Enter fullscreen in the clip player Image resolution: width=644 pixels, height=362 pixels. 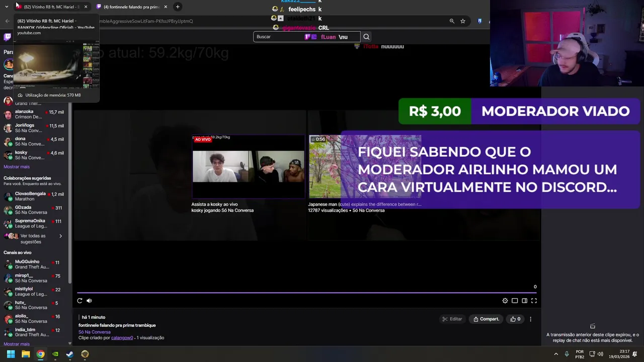tap(534, 301)
